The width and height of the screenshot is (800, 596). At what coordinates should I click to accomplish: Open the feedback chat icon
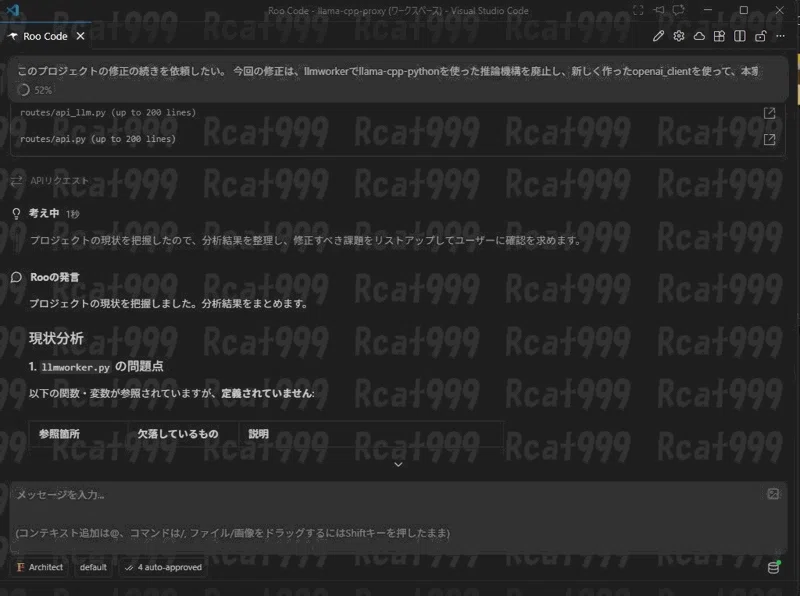(678, 10)
